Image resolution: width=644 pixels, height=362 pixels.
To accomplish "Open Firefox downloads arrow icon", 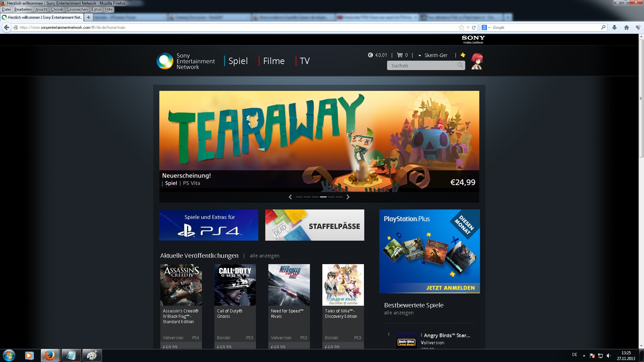I will (x=614, y=27).
